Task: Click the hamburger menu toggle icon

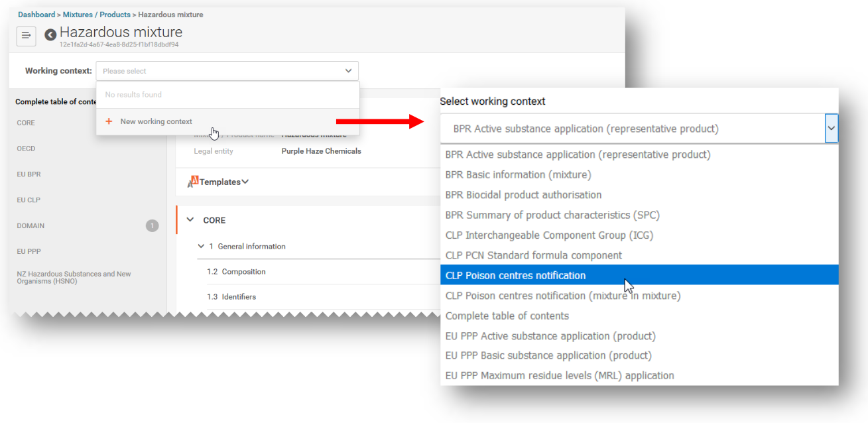Action: pos(27,36)
